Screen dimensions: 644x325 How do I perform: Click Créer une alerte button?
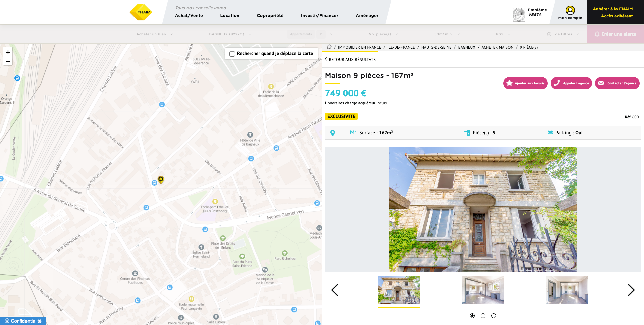(x=615, y=34)
